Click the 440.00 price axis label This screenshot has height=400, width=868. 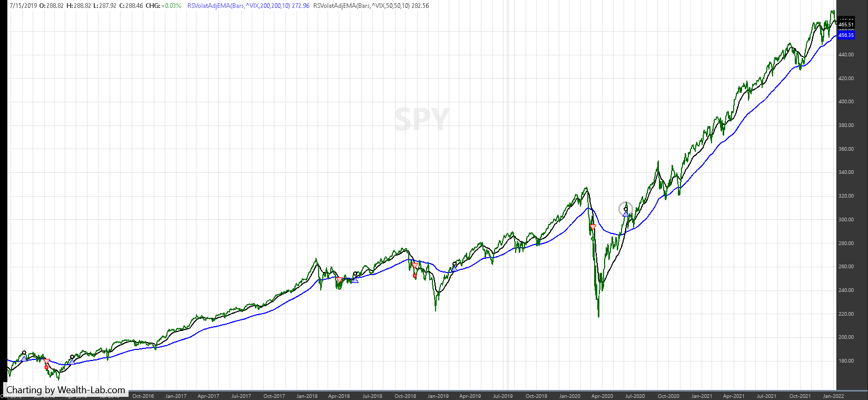click(846, 55)
